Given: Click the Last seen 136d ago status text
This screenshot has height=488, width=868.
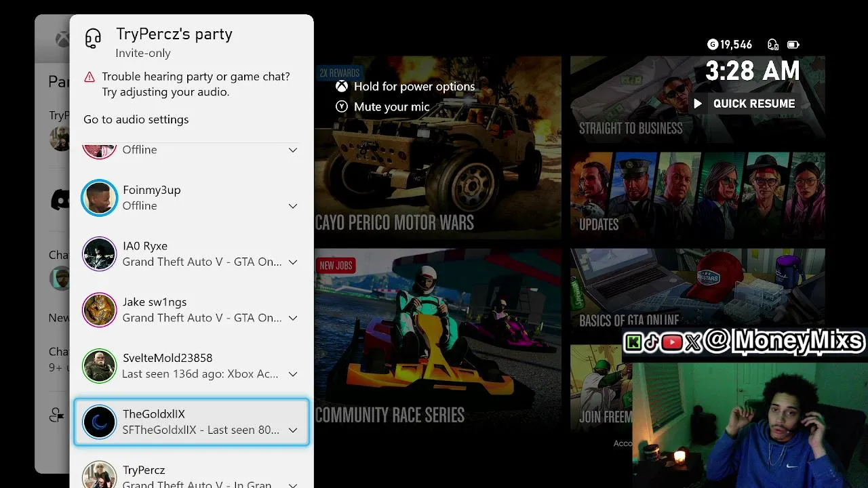Looking at the screenshot, I should (x=200, y=374).
